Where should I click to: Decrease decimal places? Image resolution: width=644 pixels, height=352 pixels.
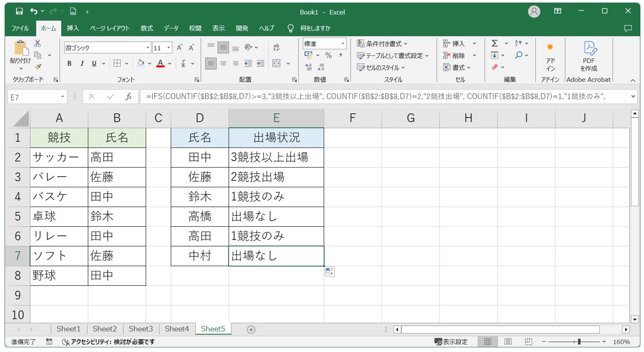[x=321, y=67]
